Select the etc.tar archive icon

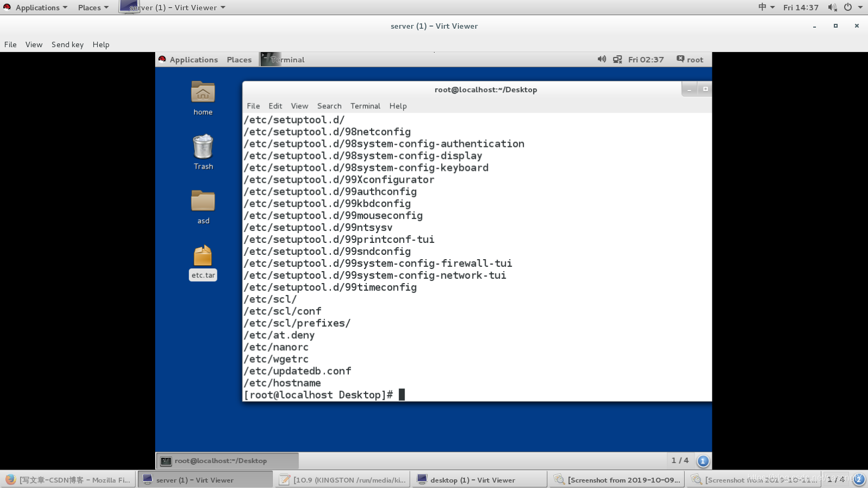pyautogui.click(x=203, y=255)
